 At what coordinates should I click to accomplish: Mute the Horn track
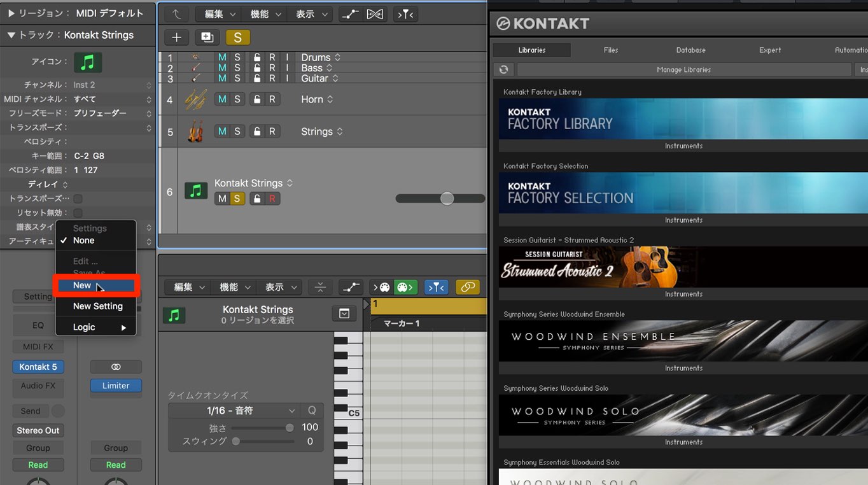coord(222,99)
